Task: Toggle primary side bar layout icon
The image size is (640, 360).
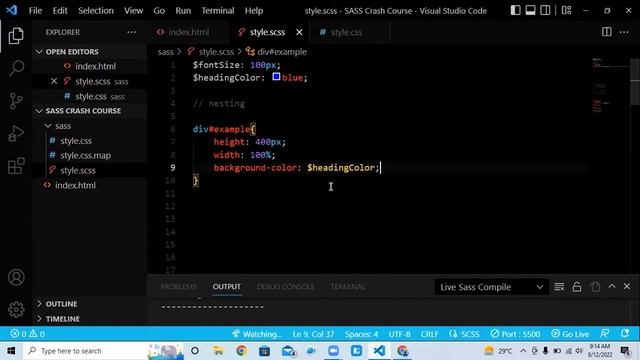Action: point(516,10)
